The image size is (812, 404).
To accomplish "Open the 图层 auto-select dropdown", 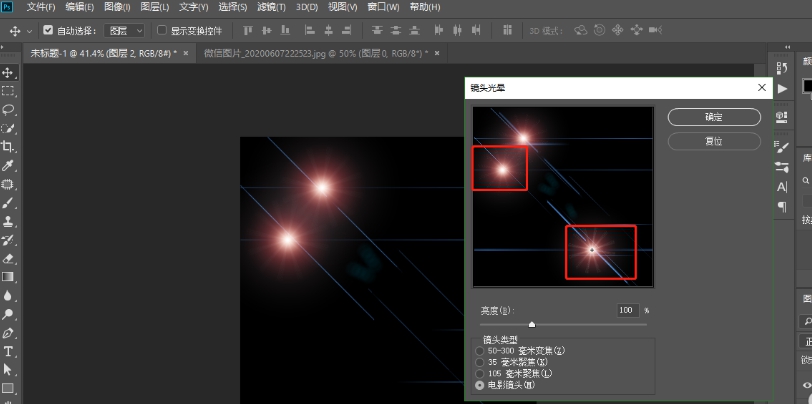I will pyautogui.click(x=124, y=30).
